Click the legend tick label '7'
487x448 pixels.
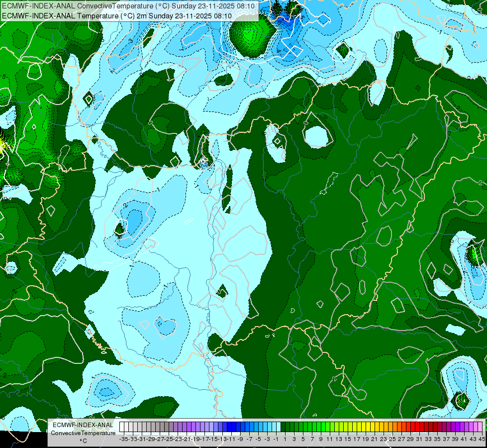pos(312,439)
